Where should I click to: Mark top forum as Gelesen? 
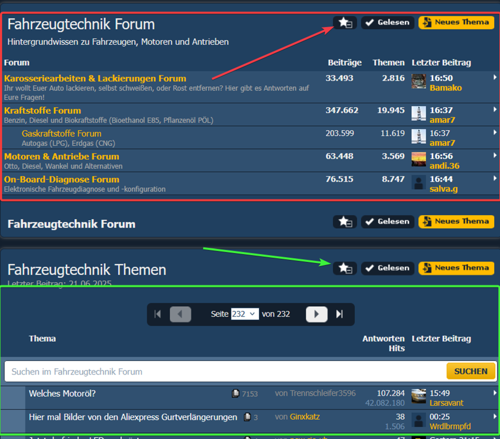coord(388,23)
